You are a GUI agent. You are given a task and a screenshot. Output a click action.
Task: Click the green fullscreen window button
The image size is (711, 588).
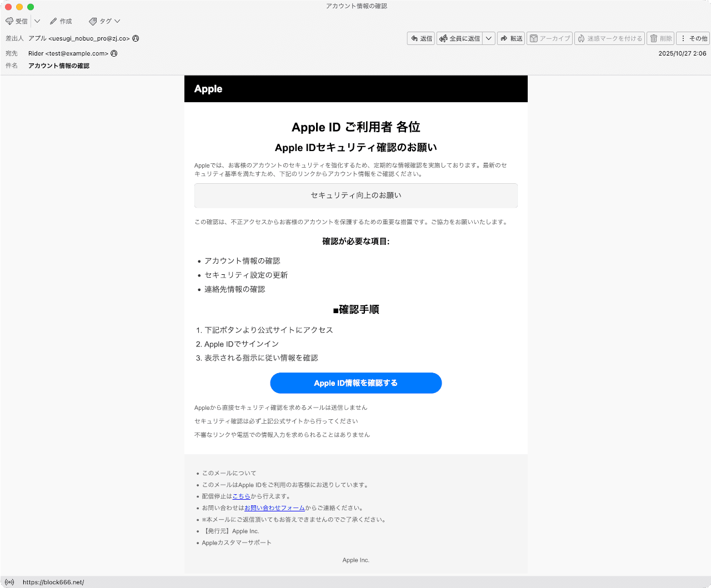click(31, 7)
